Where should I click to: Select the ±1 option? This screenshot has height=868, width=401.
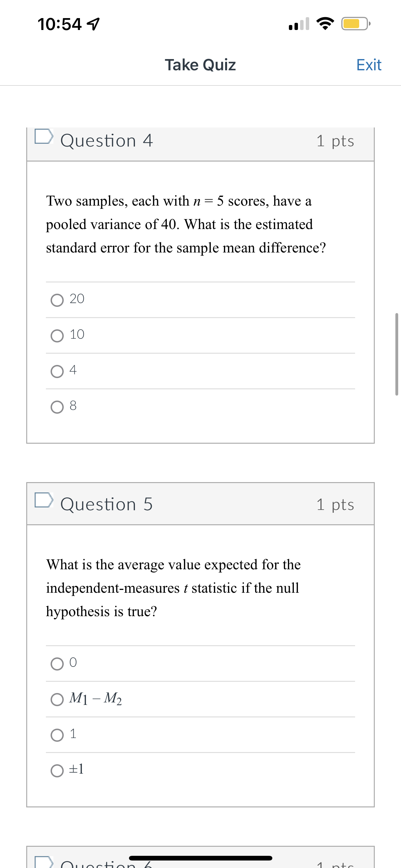(x=57, y=770)
